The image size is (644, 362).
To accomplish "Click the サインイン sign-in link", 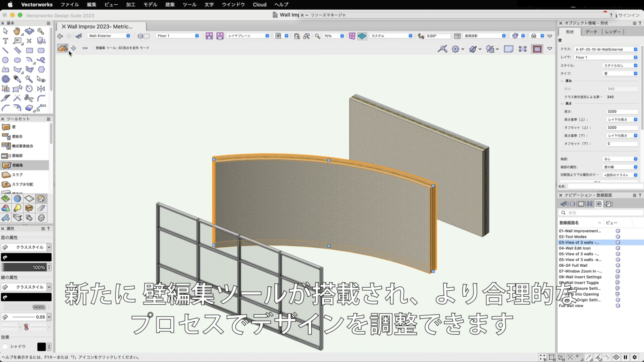I will tap(629, 15).
